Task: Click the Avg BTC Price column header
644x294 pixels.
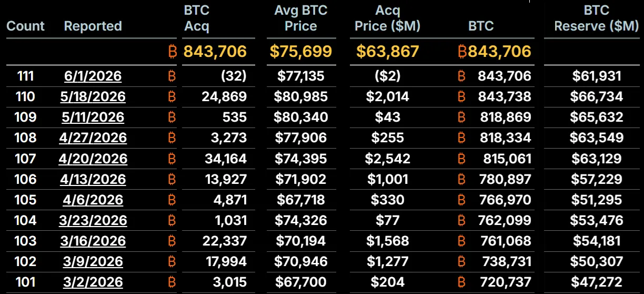Action: click(x=301, y=18)
